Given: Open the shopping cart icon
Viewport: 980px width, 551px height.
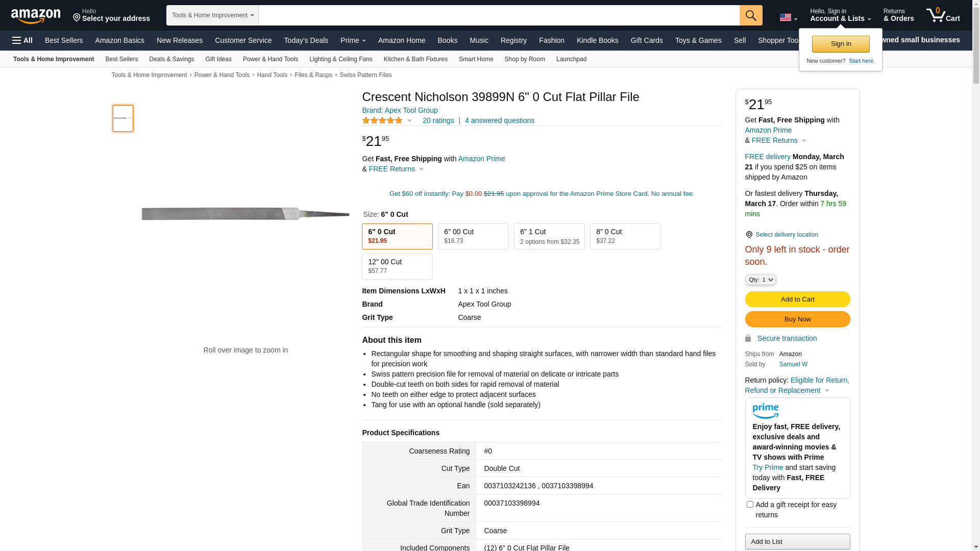Looking at the screenshot, I should tap(942, 15).
